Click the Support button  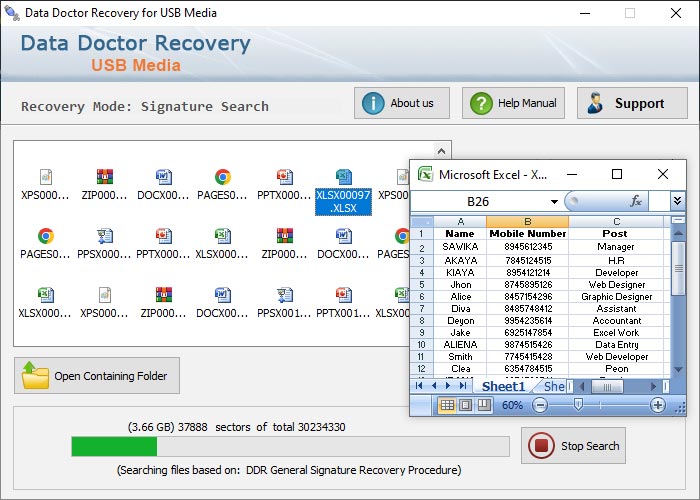(x=632, y=103)
